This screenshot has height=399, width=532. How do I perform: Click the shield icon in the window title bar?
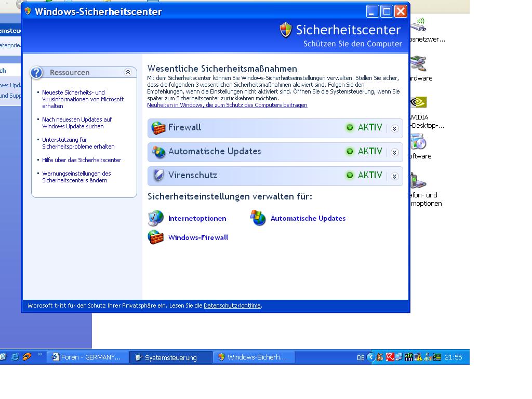coord(28,11)
